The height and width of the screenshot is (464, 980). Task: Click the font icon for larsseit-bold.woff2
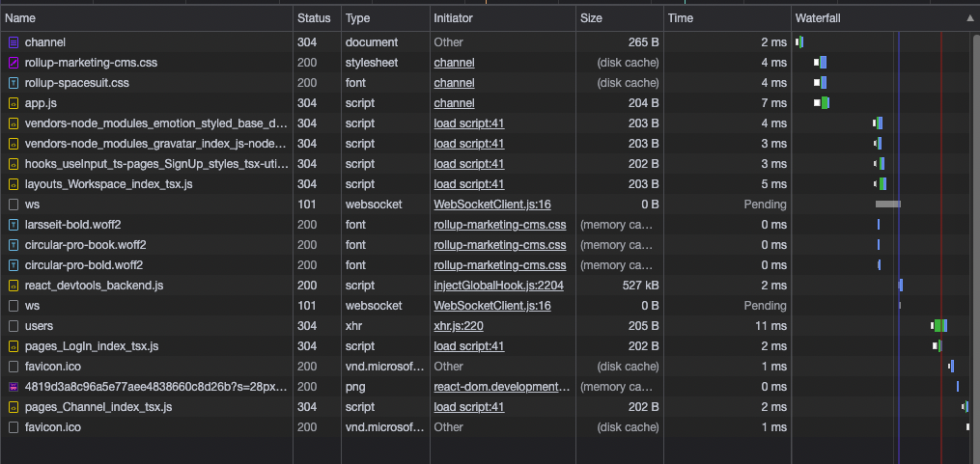[x=14, y=225]
